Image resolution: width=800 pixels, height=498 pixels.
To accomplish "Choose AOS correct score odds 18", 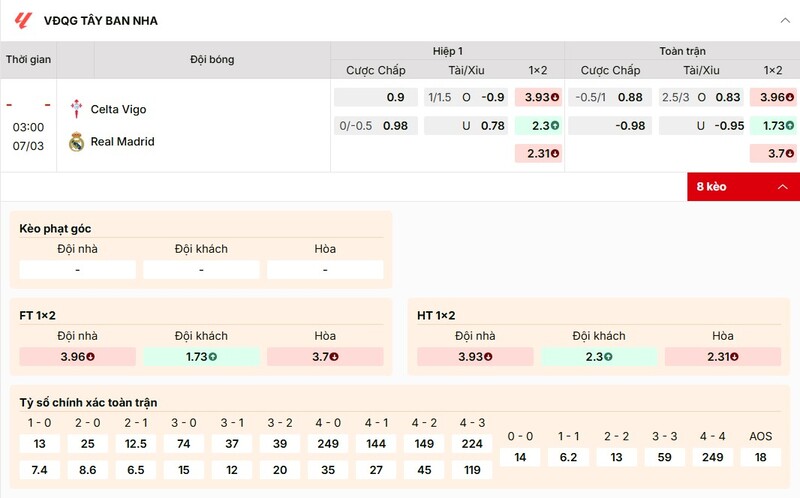I will (760, 457).
